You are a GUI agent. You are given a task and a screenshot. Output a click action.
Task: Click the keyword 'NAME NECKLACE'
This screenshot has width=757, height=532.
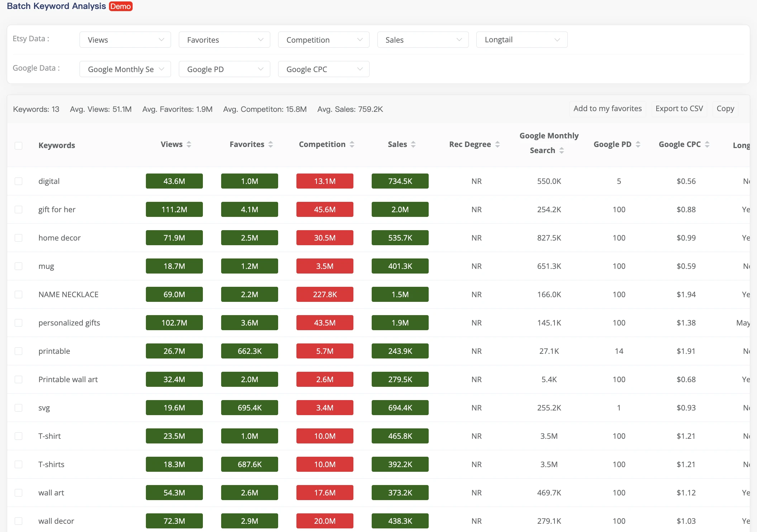tap(68, 294)
